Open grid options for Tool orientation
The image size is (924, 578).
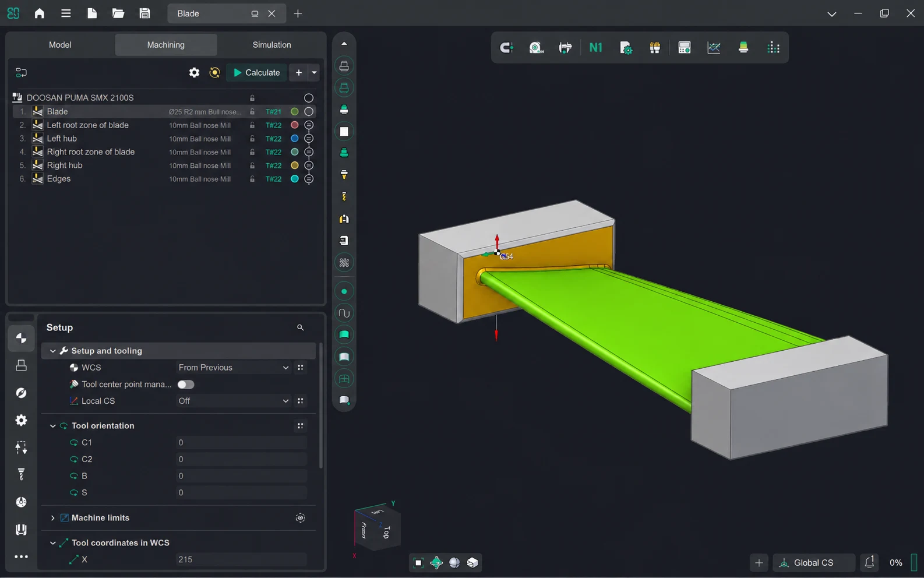click(300, 426)
